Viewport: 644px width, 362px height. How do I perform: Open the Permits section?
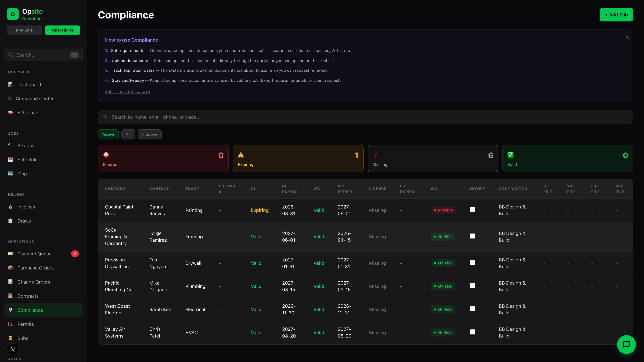coord(25,324)
